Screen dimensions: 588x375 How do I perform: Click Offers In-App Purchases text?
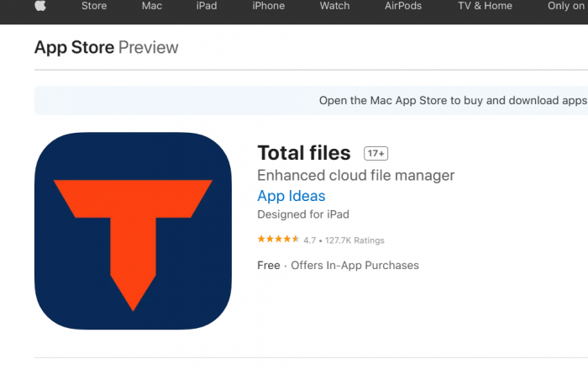(354, 266)
